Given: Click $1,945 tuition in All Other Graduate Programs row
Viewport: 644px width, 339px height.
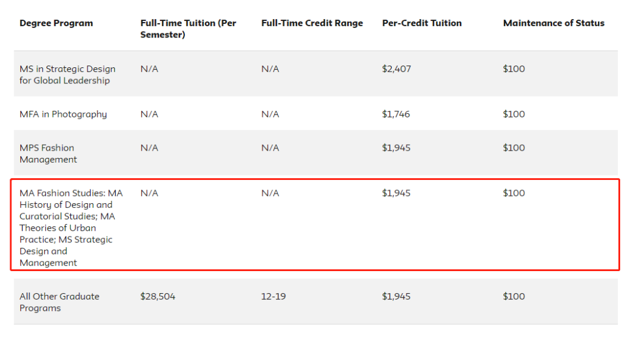Looking at the screenshot, I should 396,297.
